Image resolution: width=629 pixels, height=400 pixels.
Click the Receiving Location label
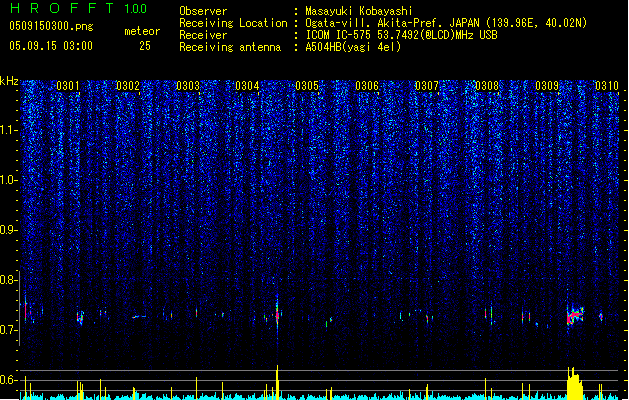tap(233, 23)
